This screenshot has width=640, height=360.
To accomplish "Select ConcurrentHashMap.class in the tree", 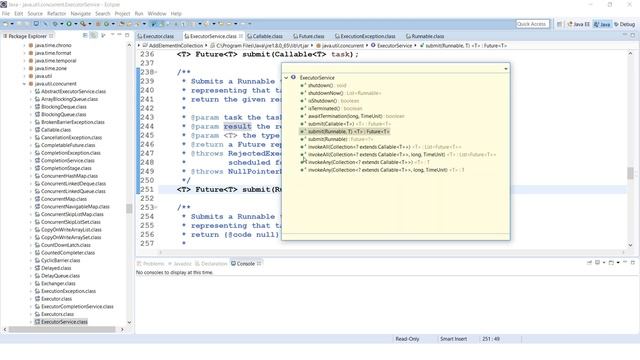I will 69,176.
